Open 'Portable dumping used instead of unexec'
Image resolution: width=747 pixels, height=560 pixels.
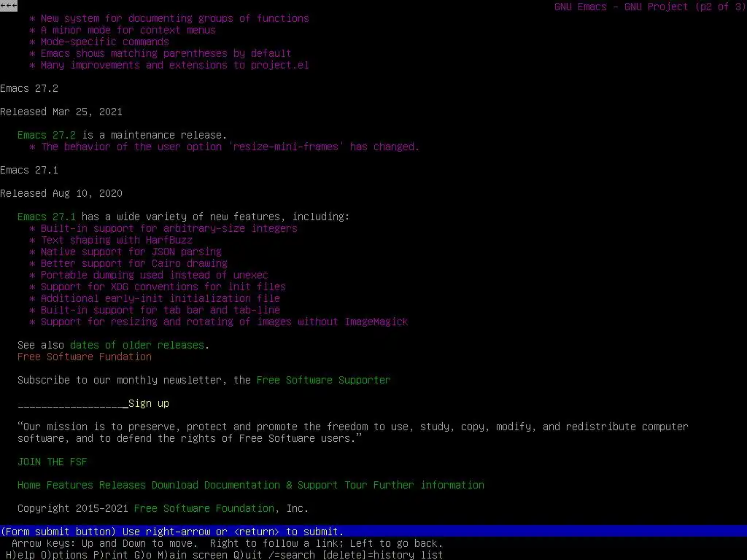(x=154, y=275)
